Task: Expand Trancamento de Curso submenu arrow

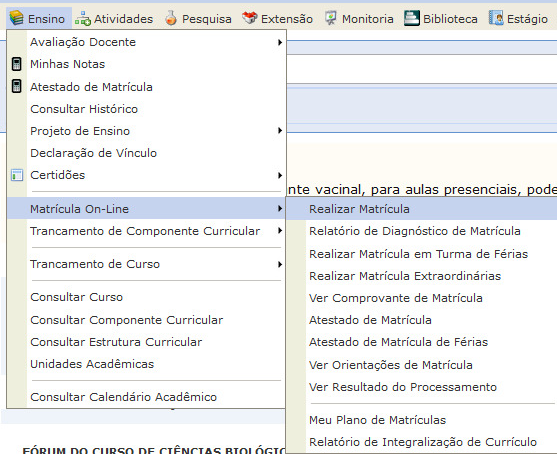Action: [x=280, y=264]
